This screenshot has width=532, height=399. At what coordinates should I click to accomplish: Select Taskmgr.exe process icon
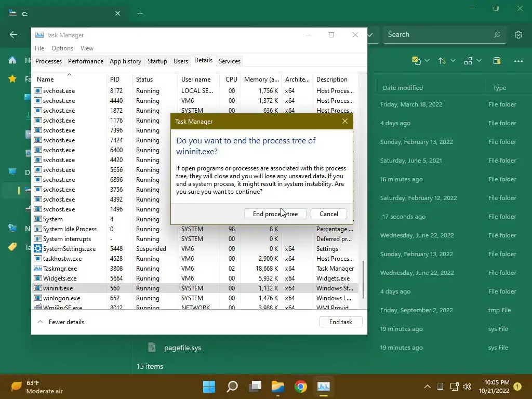37,269
